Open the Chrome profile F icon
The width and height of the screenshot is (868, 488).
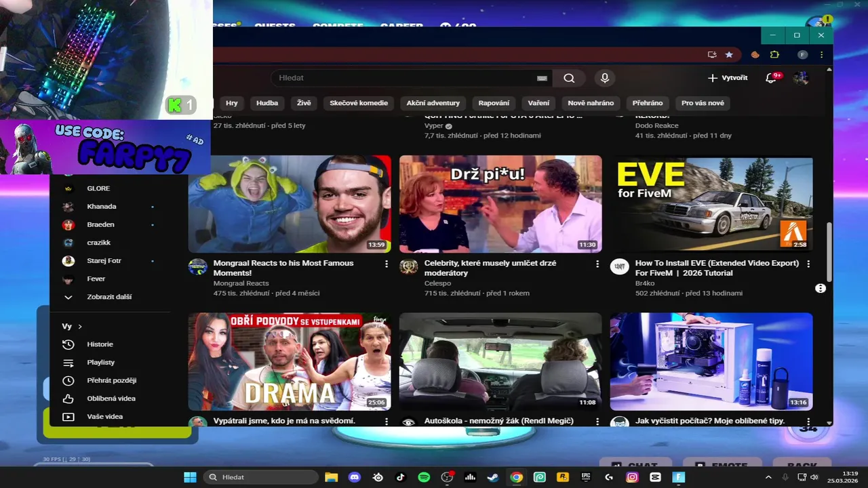click(x=802, y=54)
